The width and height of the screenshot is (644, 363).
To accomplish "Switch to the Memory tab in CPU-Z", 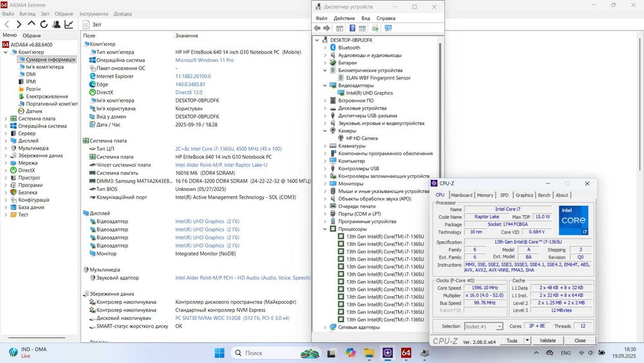I will coord(485,195).
